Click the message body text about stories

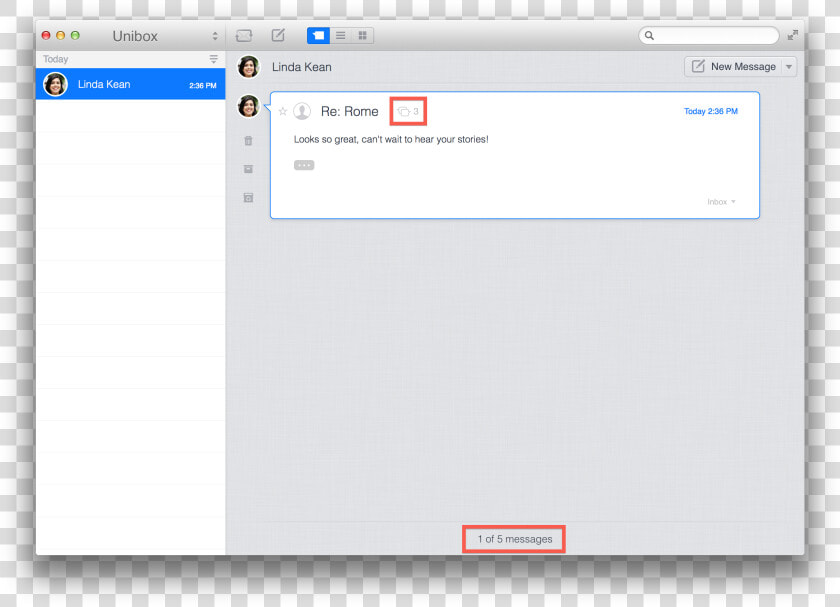coord(391,139)
